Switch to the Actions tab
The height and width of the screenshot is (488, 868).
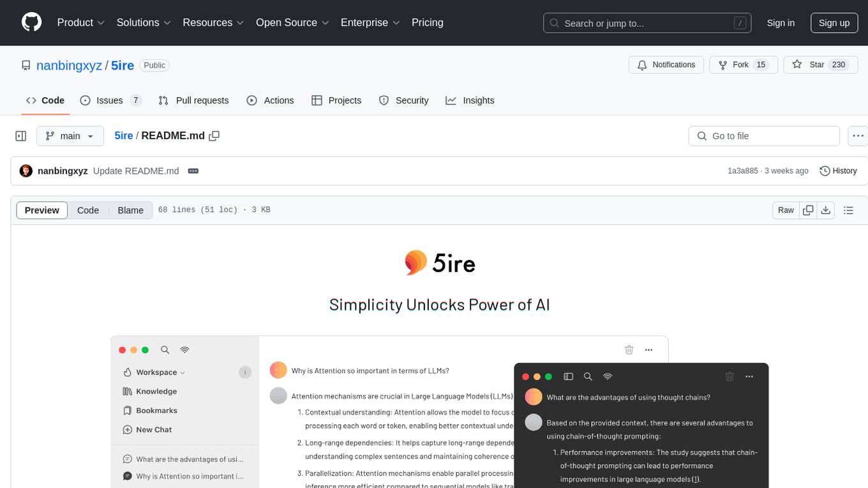pos(270,100)
